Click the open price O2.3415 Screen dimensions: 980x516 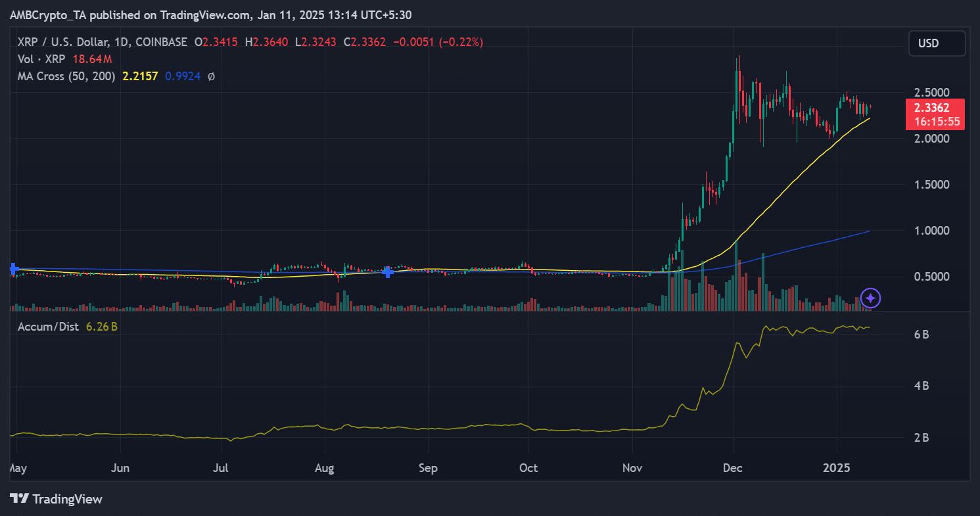pyautogui.click(x=217, y=42)
